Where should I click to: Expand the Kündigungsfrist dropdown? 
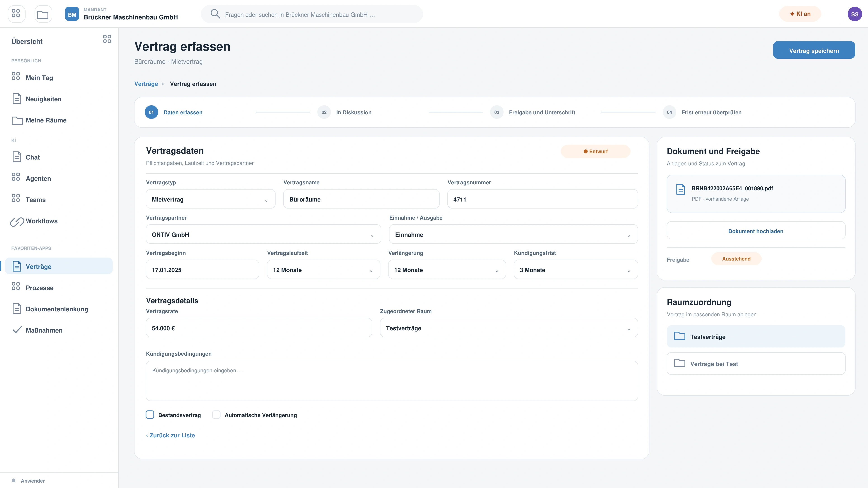tap(576, 270)
